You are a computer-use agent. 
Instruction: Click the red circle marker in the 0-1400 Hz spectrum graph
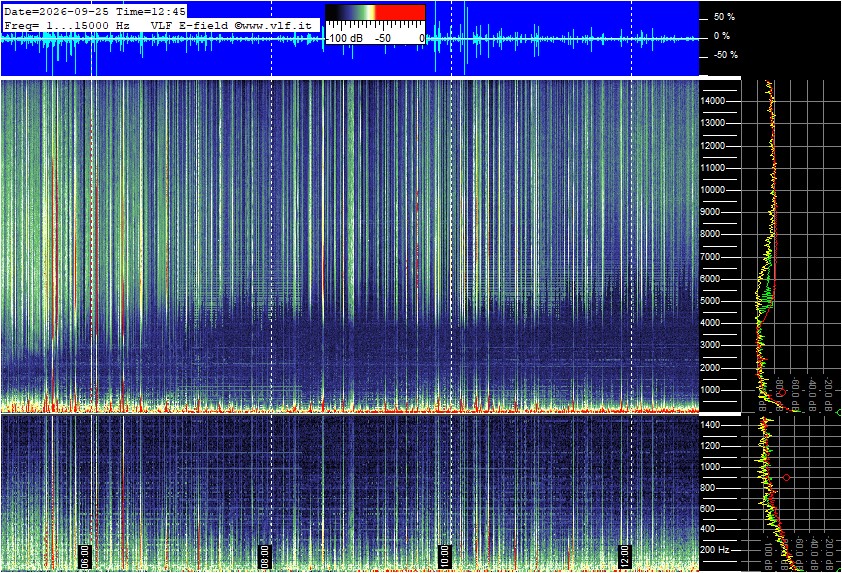pyautogui.click(x=787, y=477)
